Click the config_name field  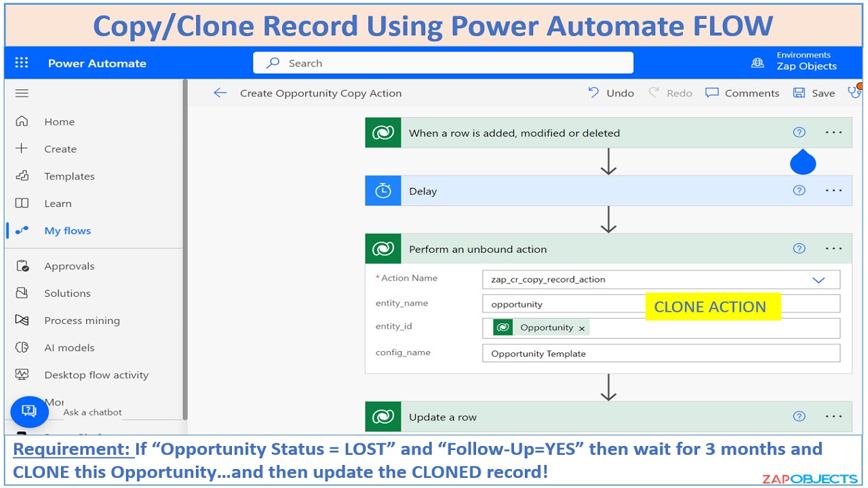(661, 353)
